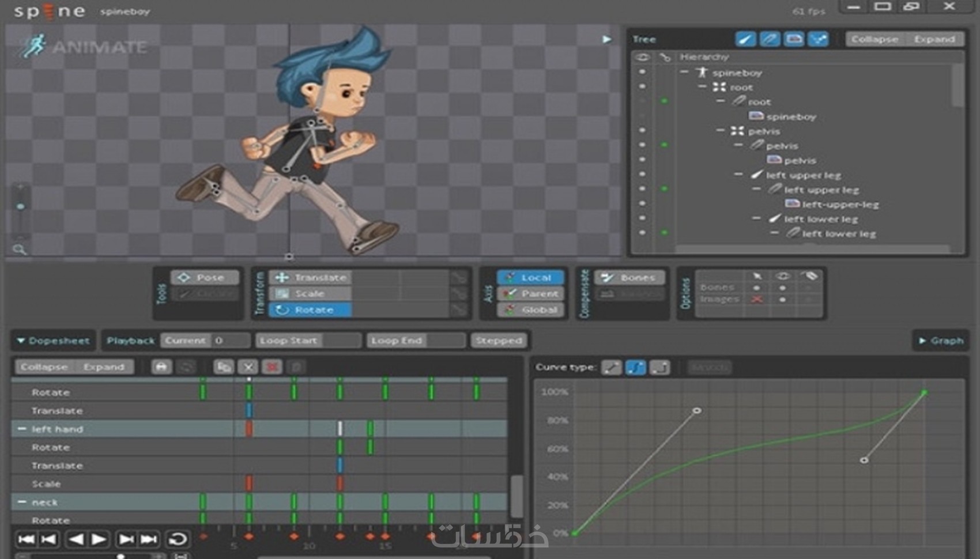Toggle Images visibility dot under the Options eye column
Viewport: 980px width, 559px height.
782,299
